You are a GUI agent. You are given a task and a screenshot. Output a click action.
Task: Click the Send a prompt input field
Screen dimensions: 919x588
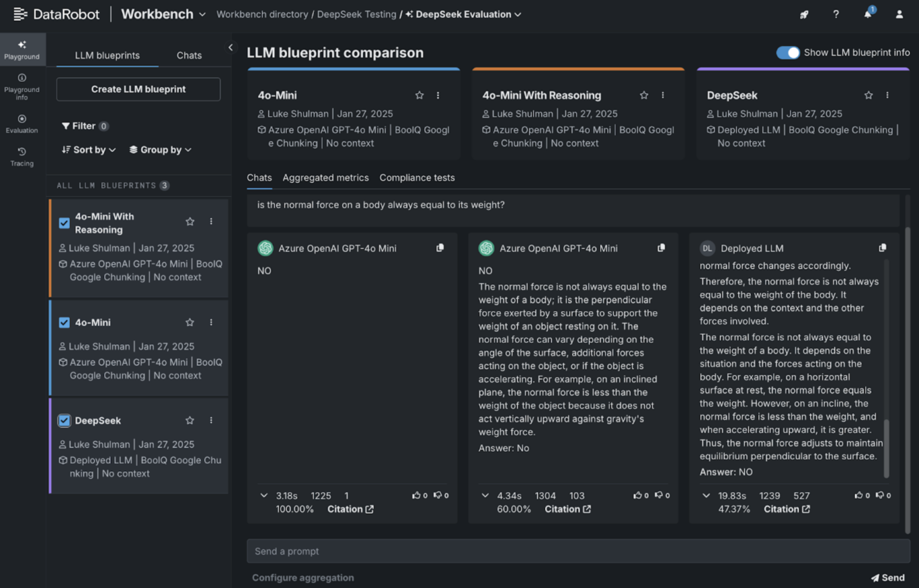point(574,551)
